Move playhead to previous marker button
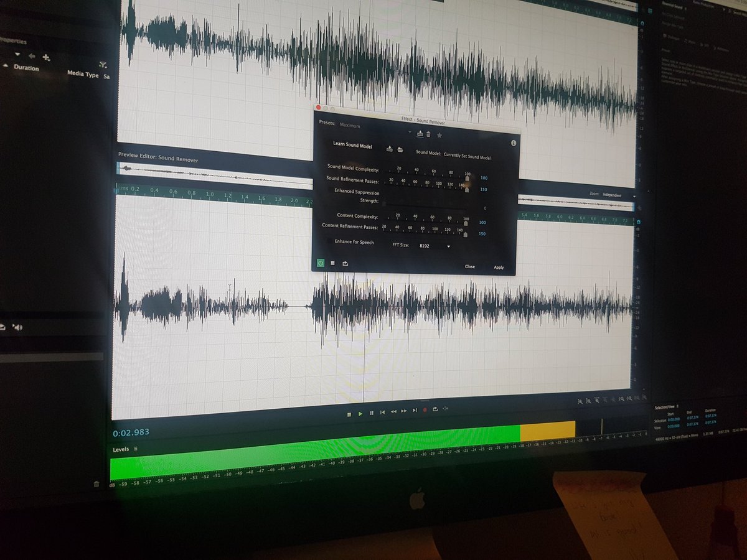Viewport: 747px width, 560px height. click(x=382, y=412)
